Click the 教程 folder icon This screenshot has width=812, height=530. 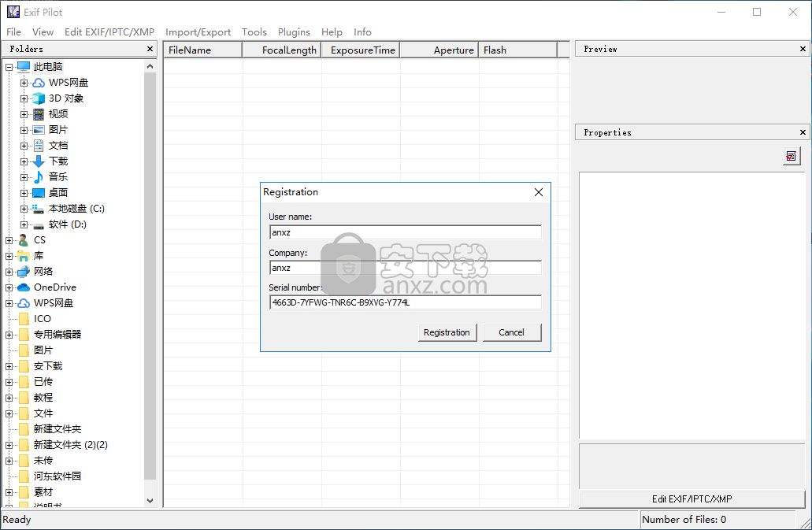(x=24, y=398)
